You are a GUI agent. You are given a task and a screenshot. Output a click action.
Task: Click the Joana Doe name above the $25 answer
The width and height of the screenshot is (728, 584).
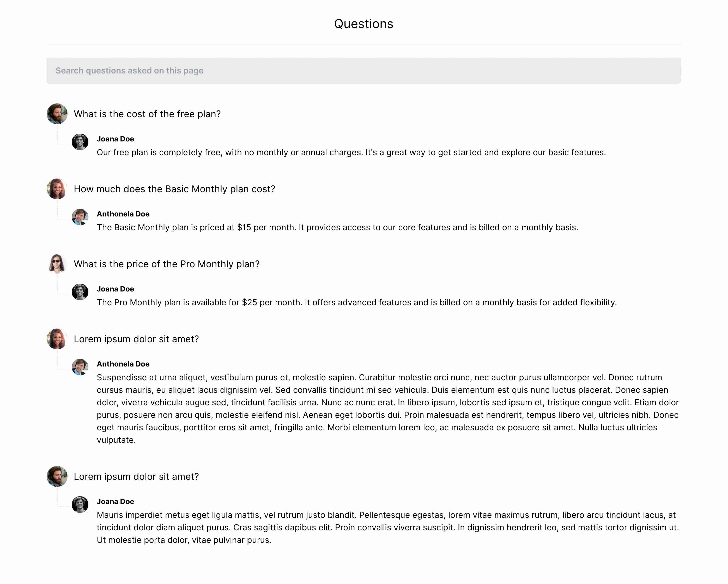click(x=116, y=289)
